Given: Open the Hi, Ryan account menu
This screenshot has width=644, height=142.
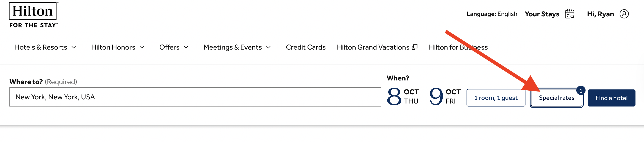Looking at the screenshot, I should pos(600,14).
